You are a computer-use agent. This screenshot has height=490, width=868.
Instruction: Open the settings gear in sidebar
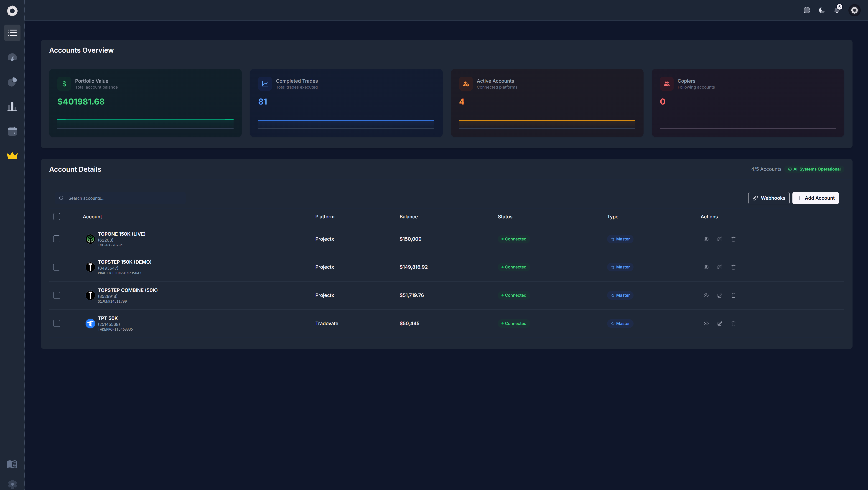(12, 484)
